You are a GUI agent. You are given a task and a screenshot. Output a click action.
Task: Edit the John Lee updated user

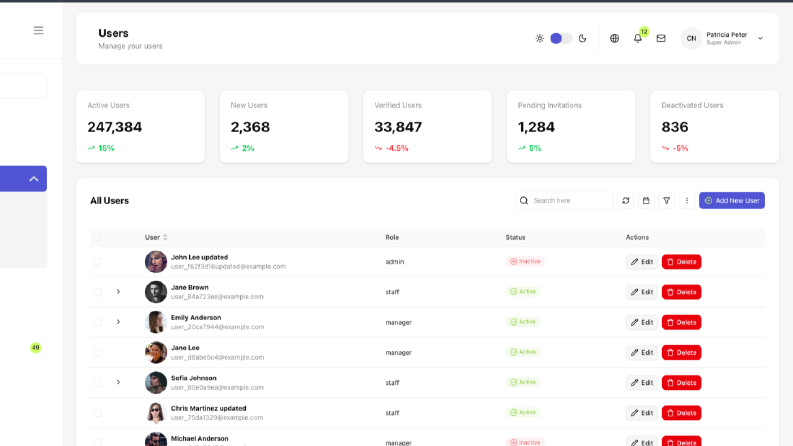pyautogui.click(x=642, y=262)
